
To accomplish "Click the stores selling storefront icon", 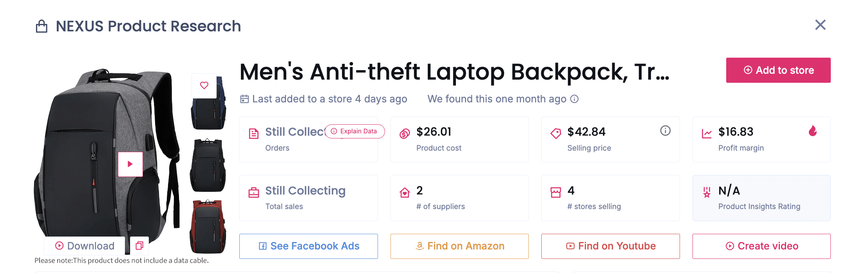I will pyautogui.click(x=556, y=192).
